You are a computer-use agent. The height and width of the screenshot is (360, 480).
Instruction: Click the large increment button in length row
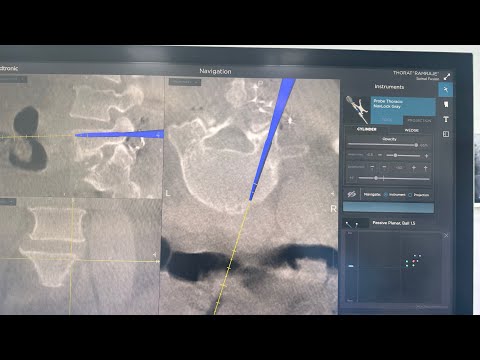[426, 168]
